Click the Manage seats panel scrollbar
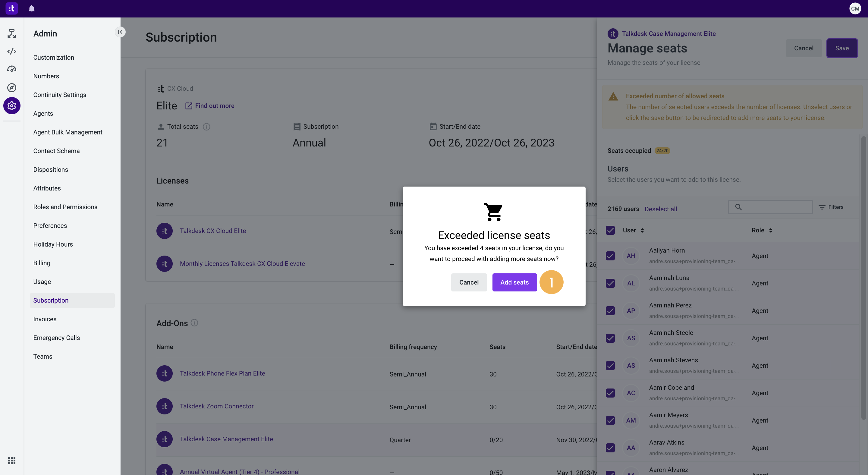Image resolution: width=868 pixels, height=475 pixels. coord(863,278)
